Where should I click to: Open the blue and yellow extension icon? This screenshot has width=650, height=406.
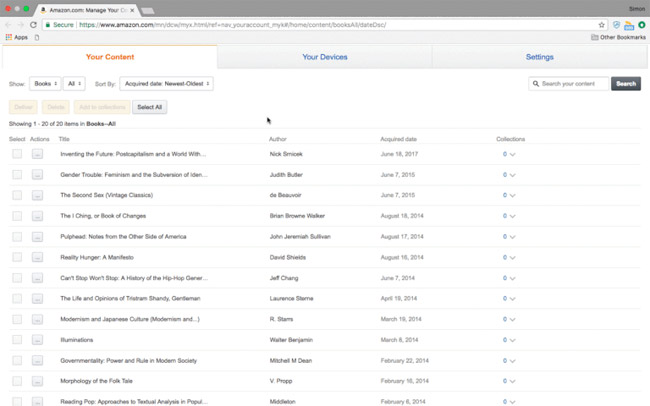[x=629, y=25]
